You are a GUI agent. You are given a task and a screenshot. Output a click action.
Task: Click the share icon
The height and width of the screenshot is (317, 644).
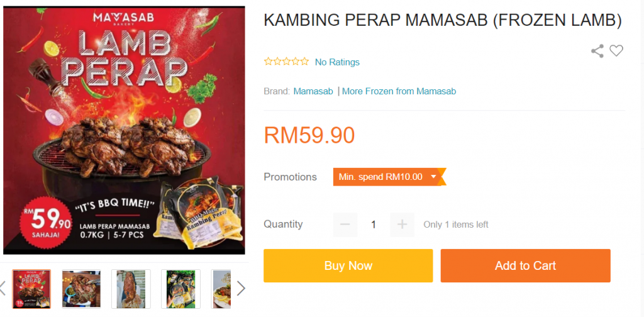(597, 51)
